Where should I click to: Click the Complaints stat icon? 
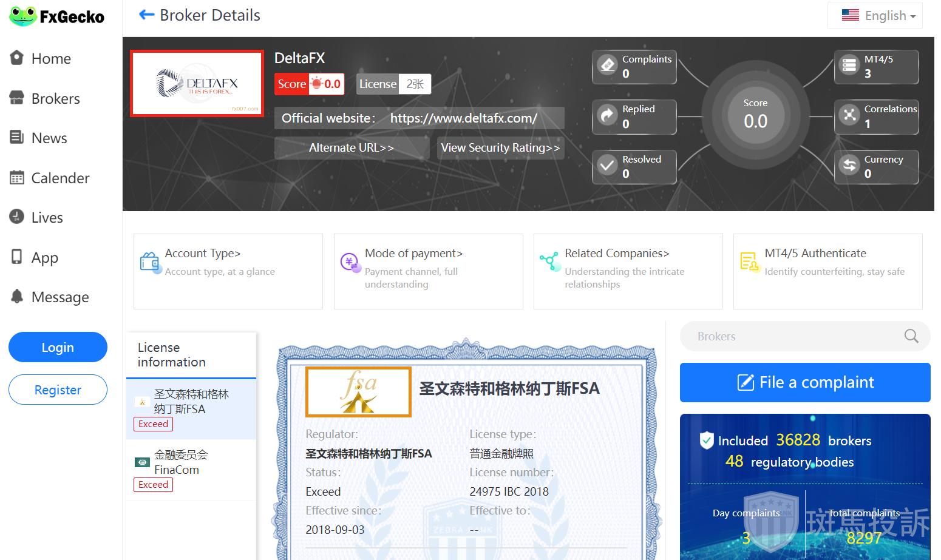click(608, 65)
